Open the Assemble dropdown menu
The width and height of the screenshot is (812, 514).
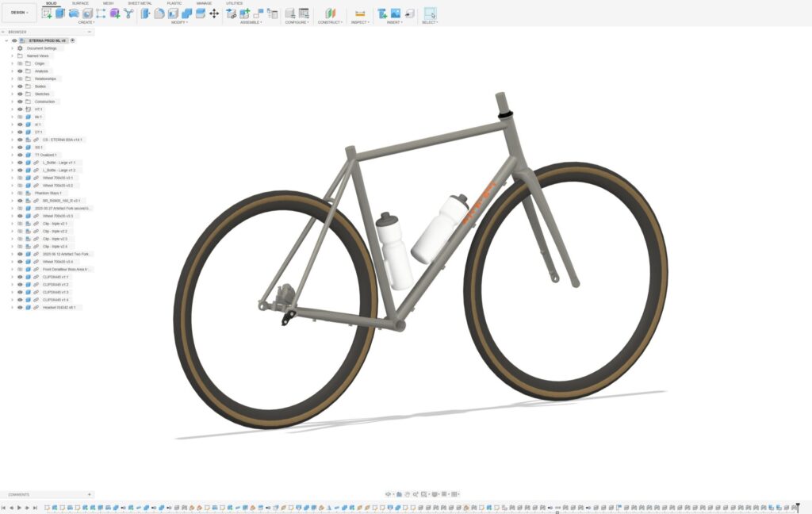251,22
